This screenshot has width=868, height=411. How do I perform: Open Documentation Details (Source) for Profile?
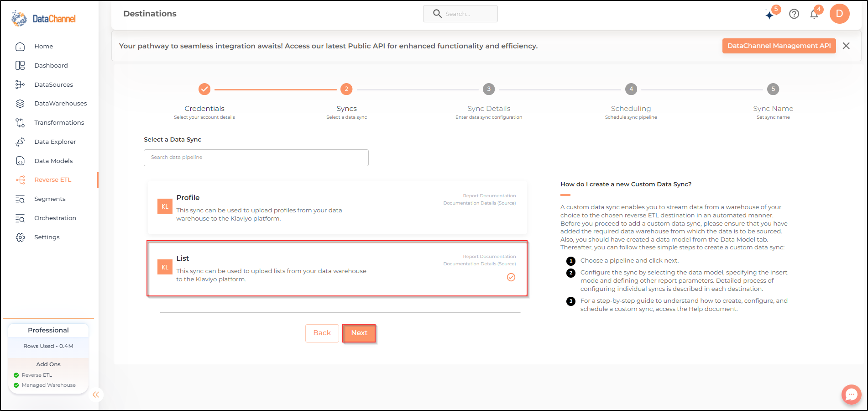tap(480, 203)
